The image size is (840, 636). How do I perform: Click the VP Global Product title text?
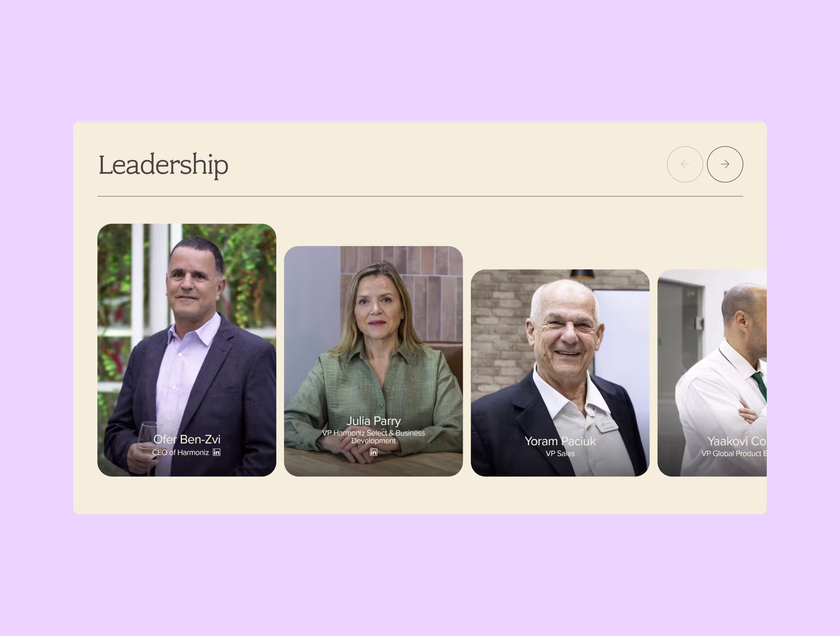(734, 453)
